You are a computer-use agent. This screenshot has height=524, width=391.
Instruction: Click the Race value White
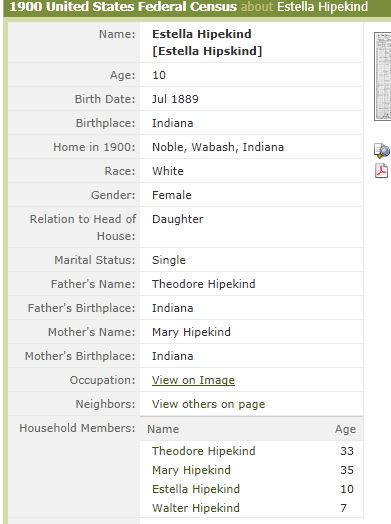(x=168, y=171)
